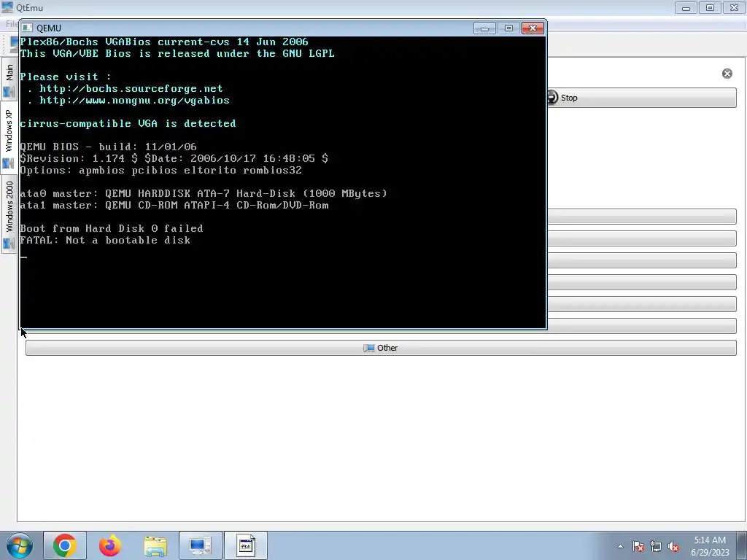Click the 'ata0 master: QEMU HARDDISK' line
747x560 pixels.
(x=204, y=193)
